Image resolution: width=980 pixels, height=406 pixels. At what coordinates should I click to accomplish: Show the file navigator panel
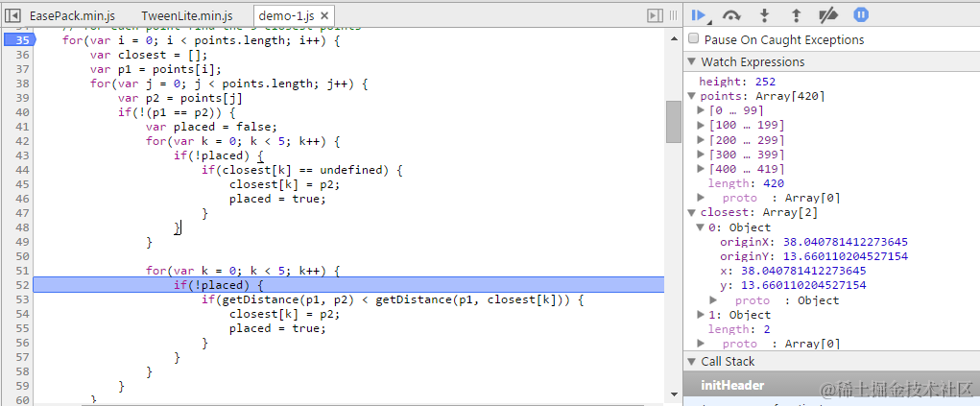(12, 15)
